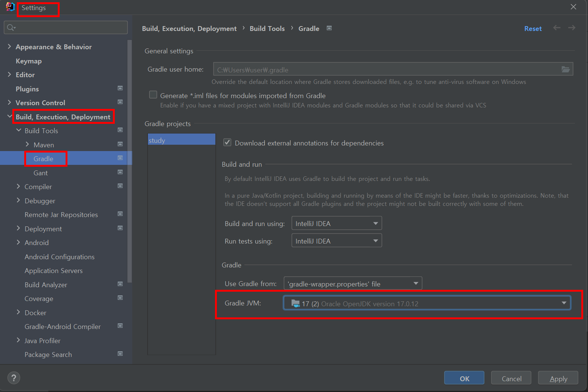
Task: Select Remote Jar Repositories in the tree
Action: click(61, 214)
